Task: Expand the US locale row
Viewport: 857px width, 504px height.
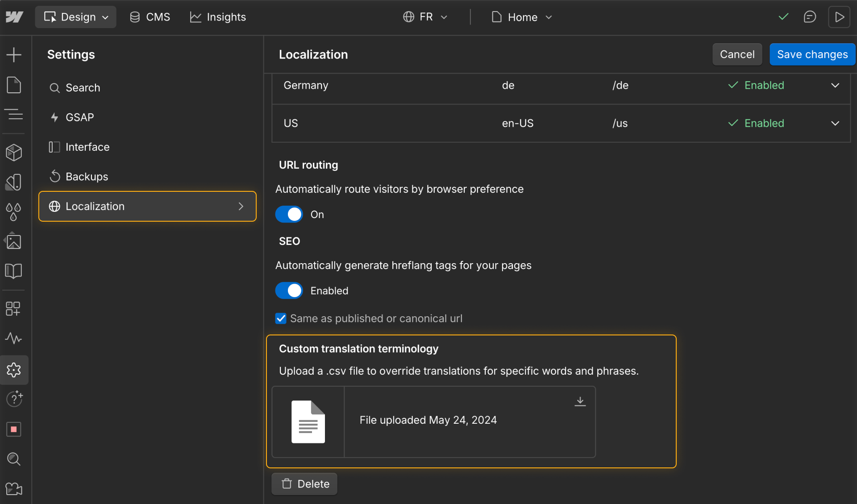Action: (835, 123)
